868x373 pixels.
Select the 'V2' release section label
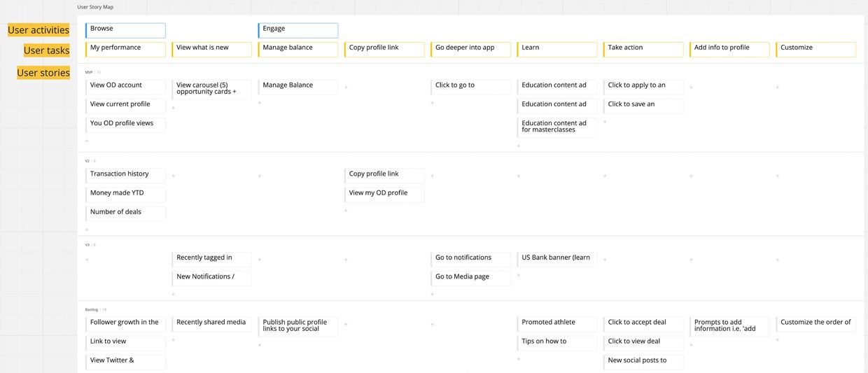click(88, 161)
